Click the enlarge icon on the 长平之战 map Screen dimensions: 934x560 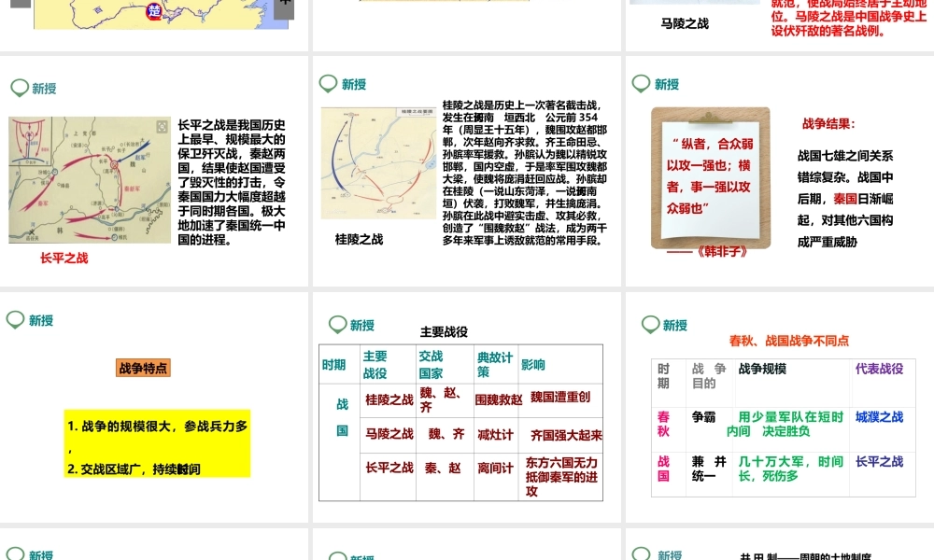[x=162, y=127]
